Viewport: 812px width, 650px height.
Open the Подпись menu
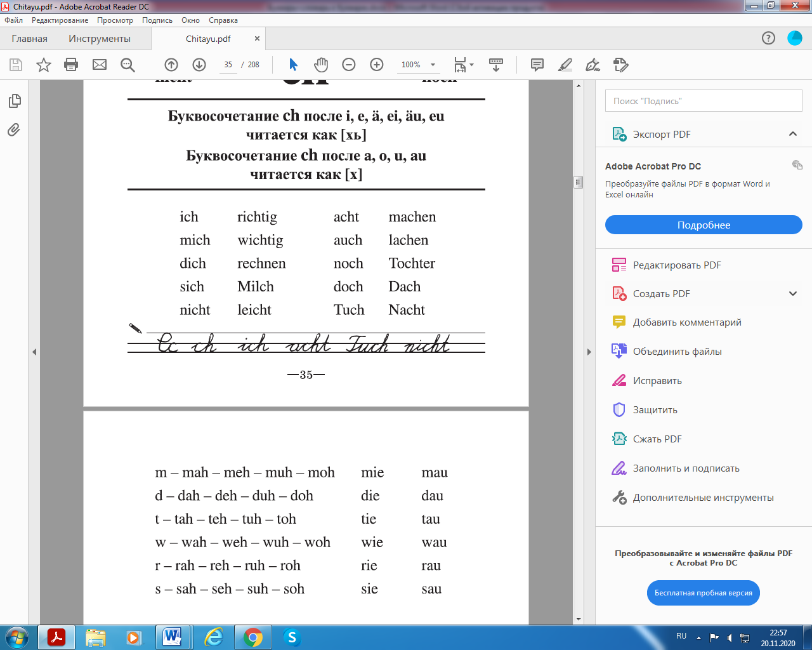[x=157, y=20]
